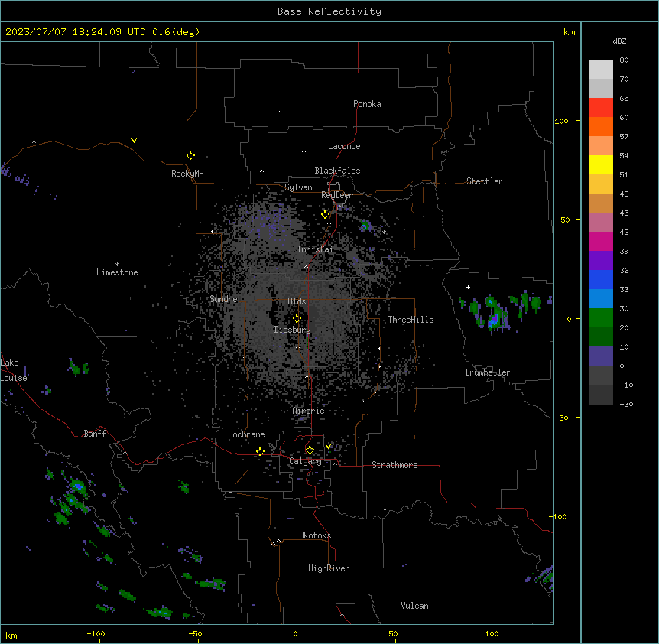Click the HighRiver label

pyautogui.click(x=329, y=568)
